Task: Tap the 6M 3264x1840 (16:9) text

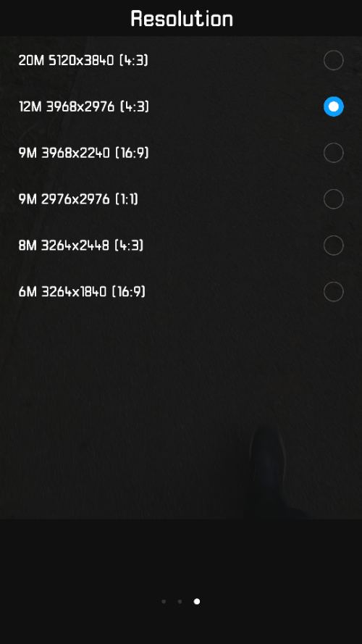Action: click(82, 292)
